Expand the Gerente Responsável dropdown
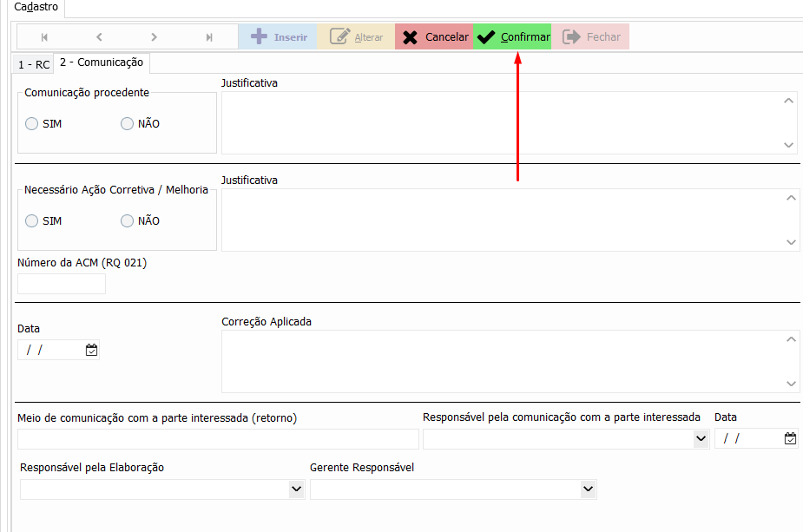Screen dimensions: 803x532 (x=589, y=490)
